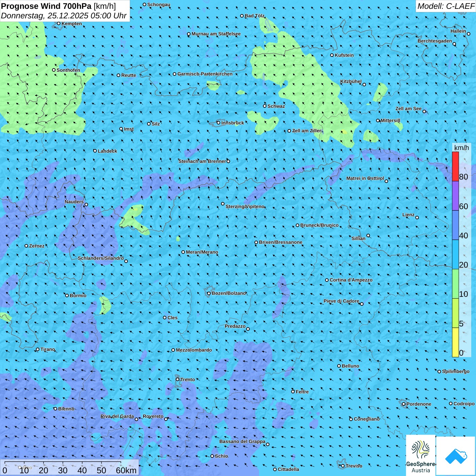Click the 'Imst' label

click(129, 129)
